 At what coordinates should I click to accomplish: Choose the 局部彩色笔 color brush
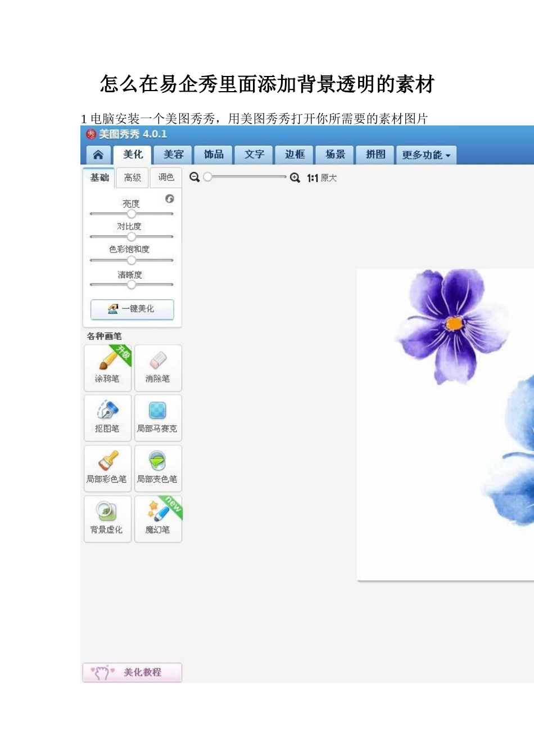coord(107,468)
